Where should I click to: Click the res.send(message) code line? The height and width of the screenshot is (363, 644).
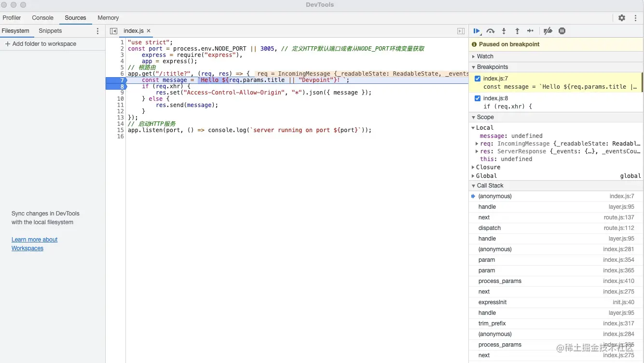[187, 105]
